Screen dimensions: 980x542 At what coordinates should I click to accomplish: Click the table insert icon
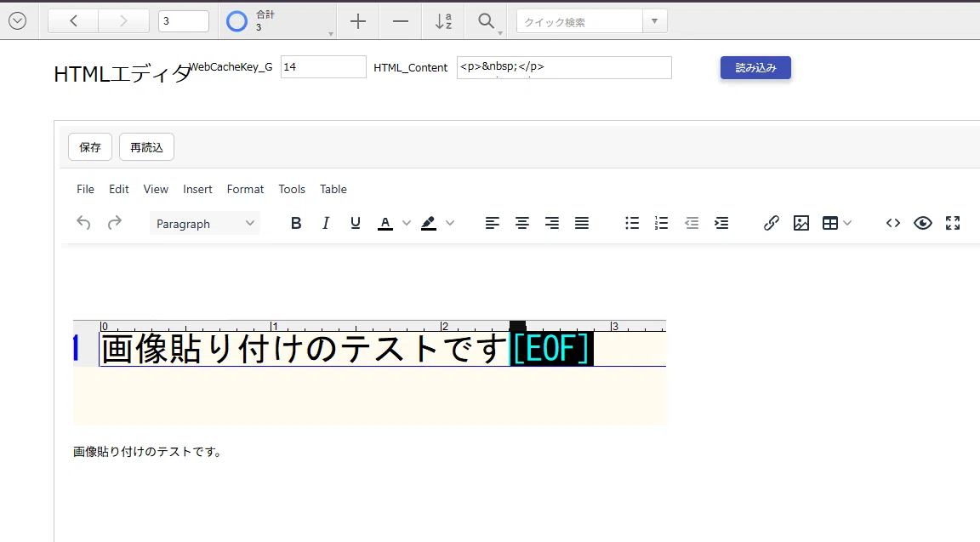830,223
